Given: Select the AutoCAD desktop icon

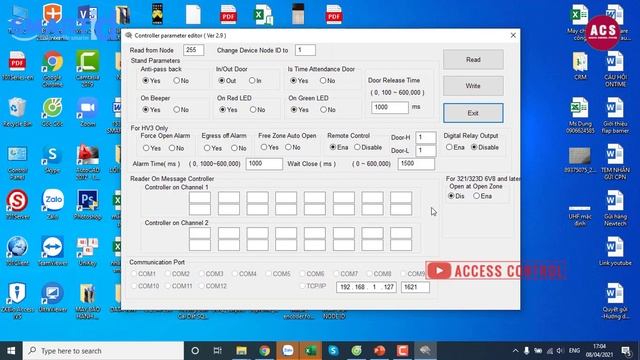Looking at the screenshot, I should coord(87,163).
